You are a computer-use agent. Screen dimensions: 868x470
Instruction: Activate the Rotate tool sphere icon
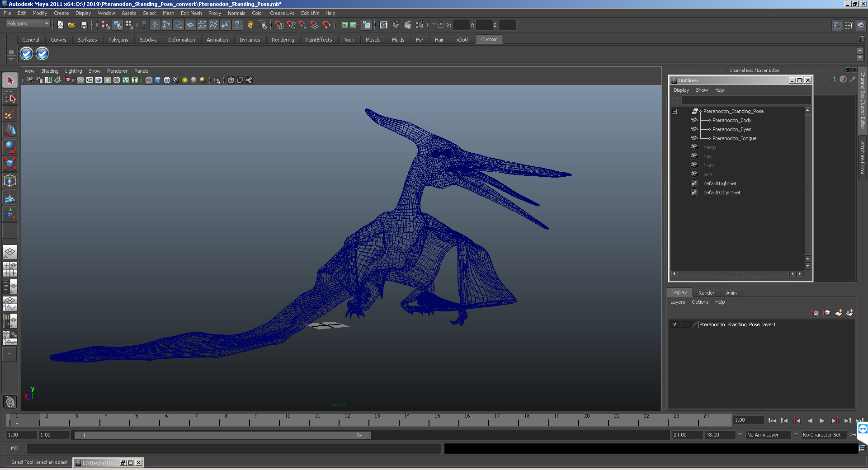tap(10, 147)
